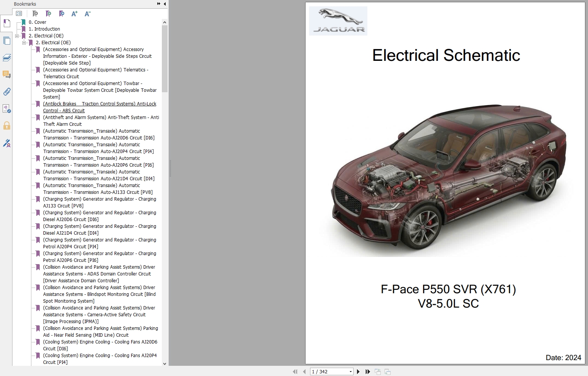Click the Bookmarks panel title

point(25,4)
